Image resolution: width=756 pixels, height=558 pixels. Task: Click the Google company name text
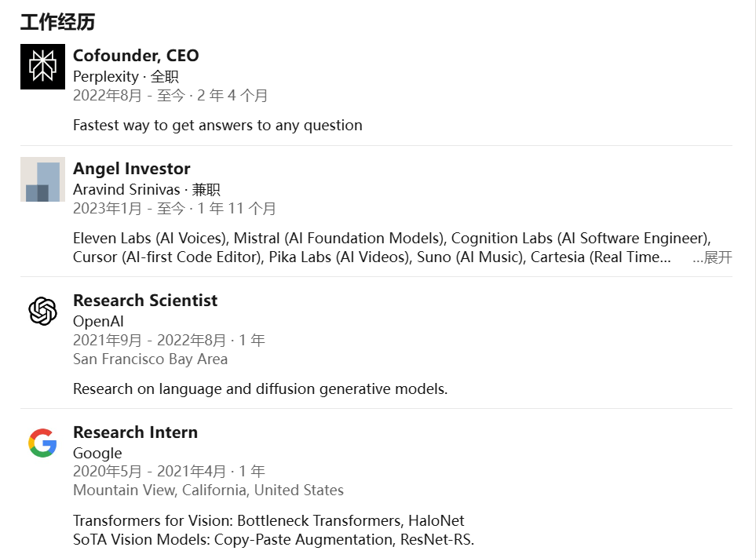(97, 453)
